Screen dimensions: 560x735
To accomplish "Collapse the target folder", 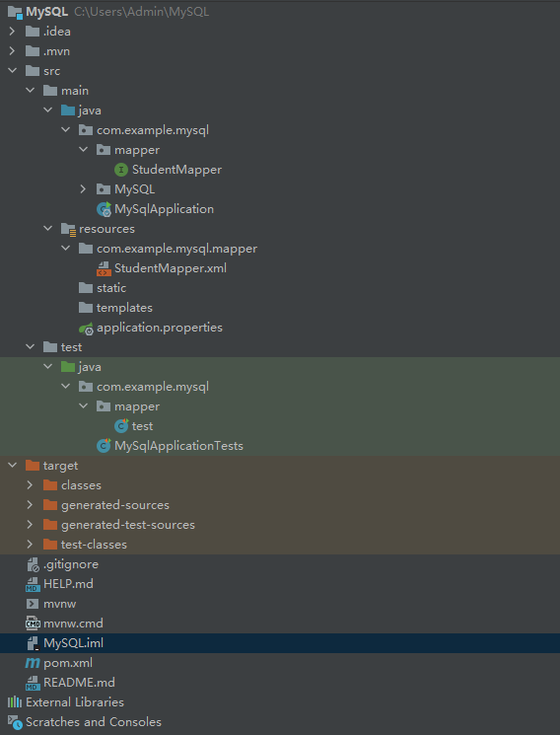I will coord(12,466).
